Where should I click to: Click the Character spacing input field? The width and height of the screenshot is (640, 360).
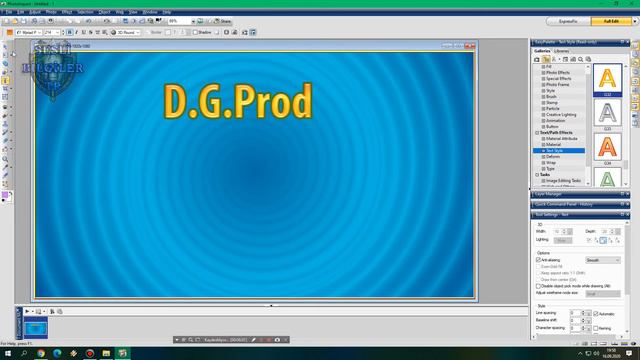point(575,328)
